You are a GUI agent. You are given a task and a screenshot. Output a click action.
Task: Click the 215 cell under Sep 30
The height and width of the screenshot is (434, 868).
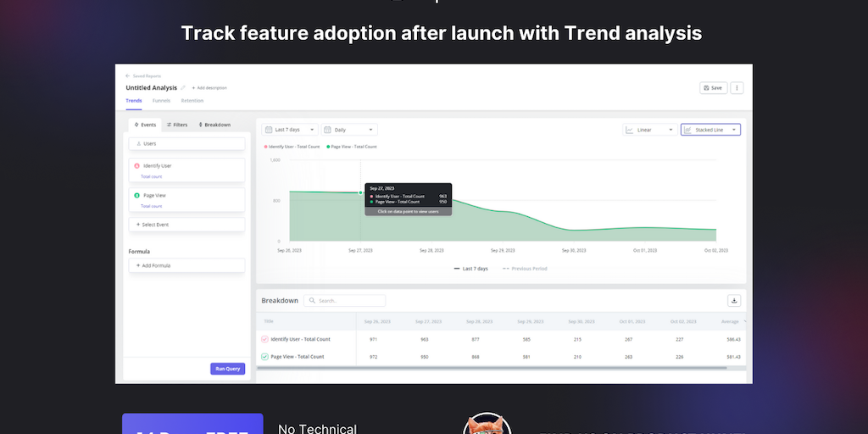pyautogui.click(x=577, y=339)
